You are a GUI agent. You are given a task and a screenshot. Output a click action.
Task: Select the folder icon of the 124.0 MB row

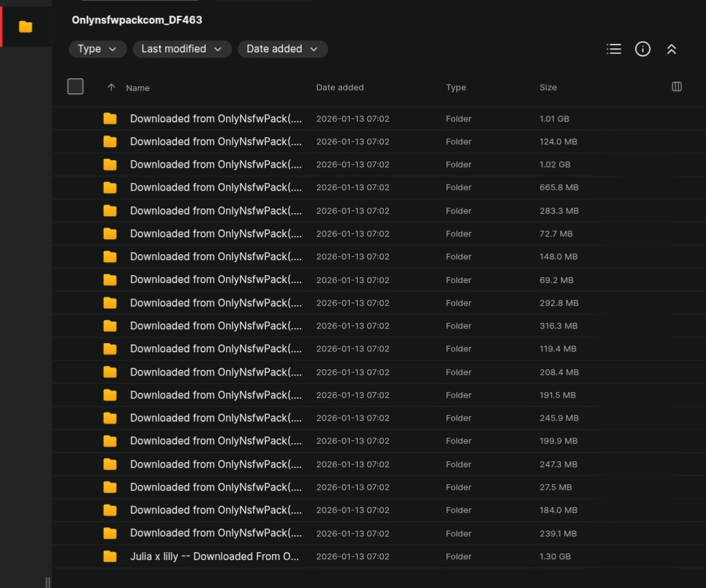(110, 142)
